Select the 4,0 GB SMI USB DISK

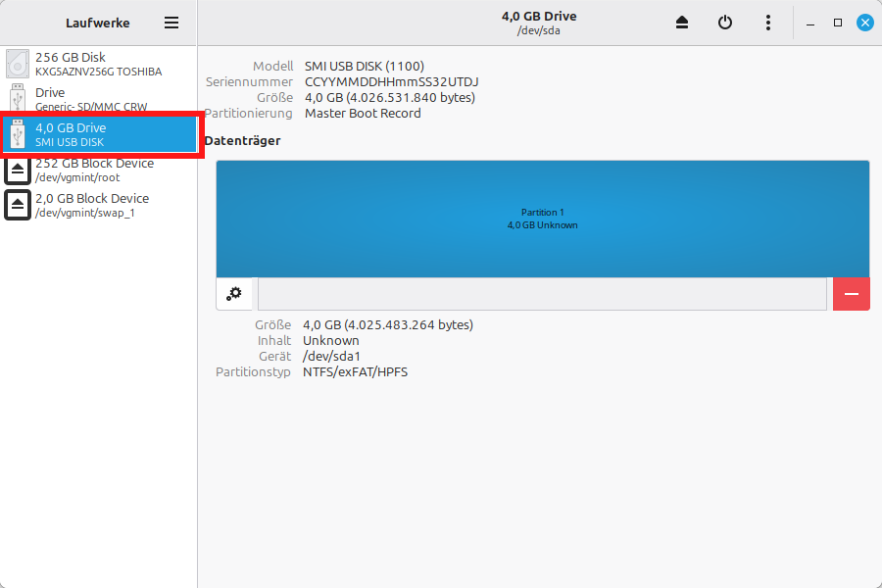pos(98,134)
